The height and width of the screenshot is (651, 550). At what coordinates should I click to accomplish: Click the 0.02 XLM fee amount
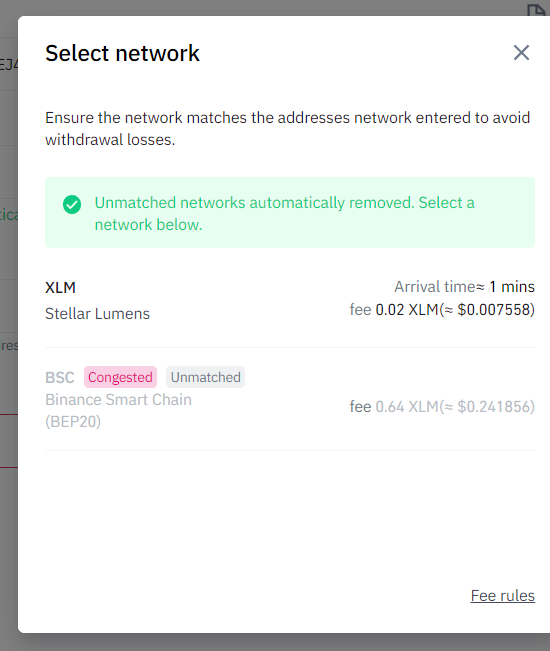click(x=406, y=310)
